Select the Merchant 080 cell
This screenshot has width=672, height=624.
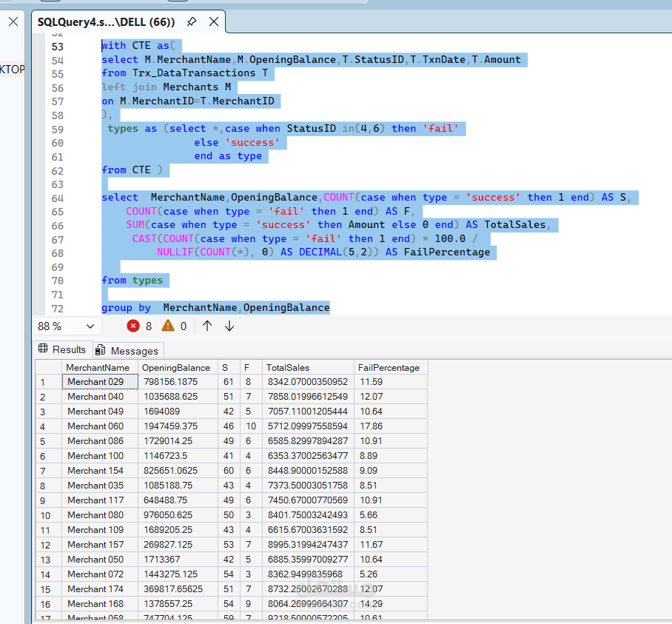pyautogui.click(x=100, y=515)
